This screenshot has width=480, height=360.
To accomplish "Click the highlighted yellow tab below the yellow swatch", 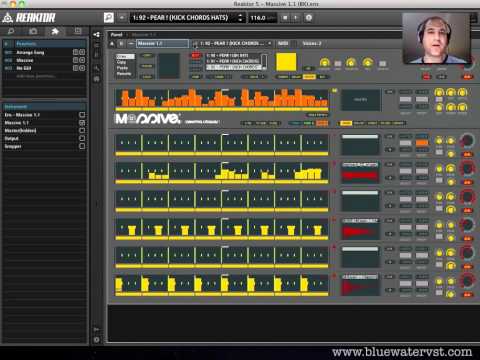I will tap(309, 77).
